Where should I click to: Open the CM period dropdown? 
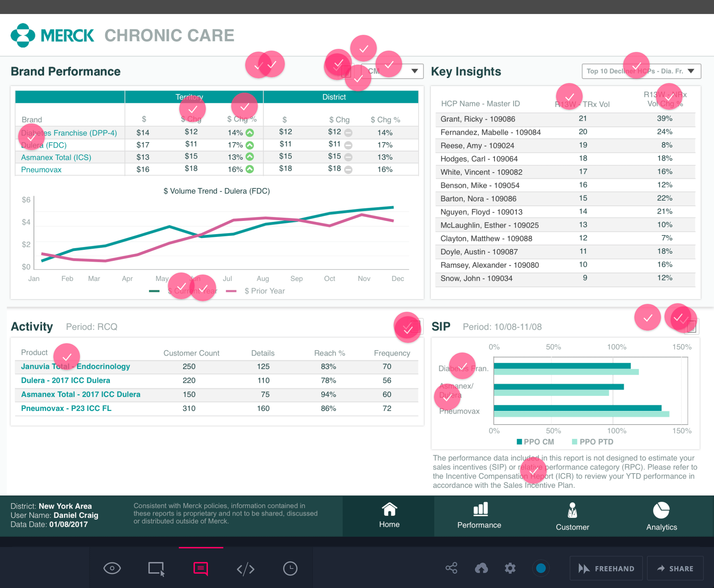[x=392, y=71]
